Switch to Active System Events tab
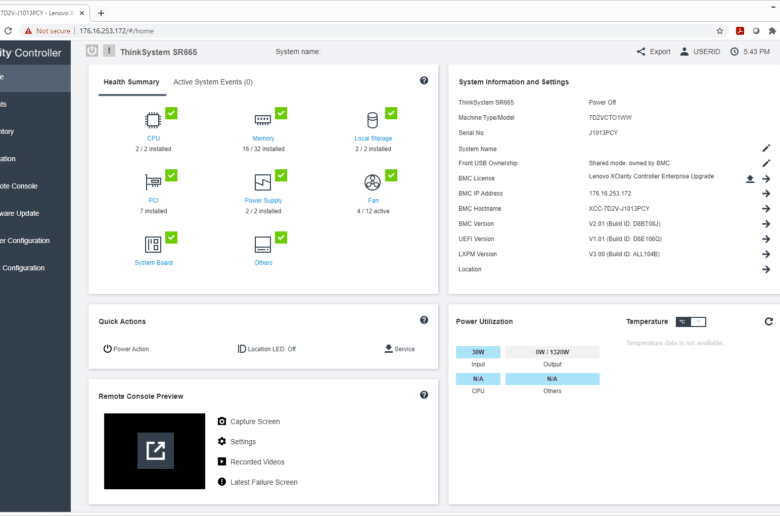 [213, 82]
